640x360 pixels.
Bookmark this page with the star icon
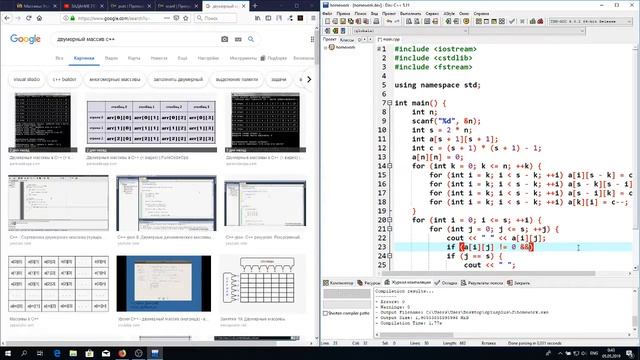click(186, 18)
